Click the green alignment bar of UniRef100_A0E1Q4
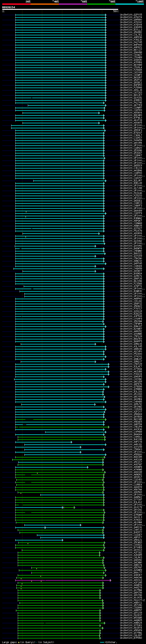The height and width of the screenshot is (644, 146). coord(58,459)
